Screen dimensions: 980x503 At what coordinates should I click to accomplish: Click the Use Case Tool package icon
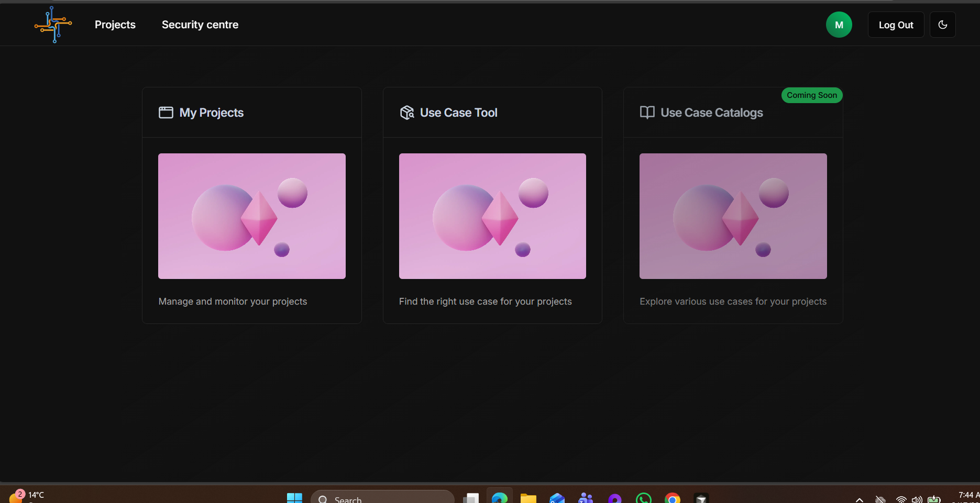(407, 113)
